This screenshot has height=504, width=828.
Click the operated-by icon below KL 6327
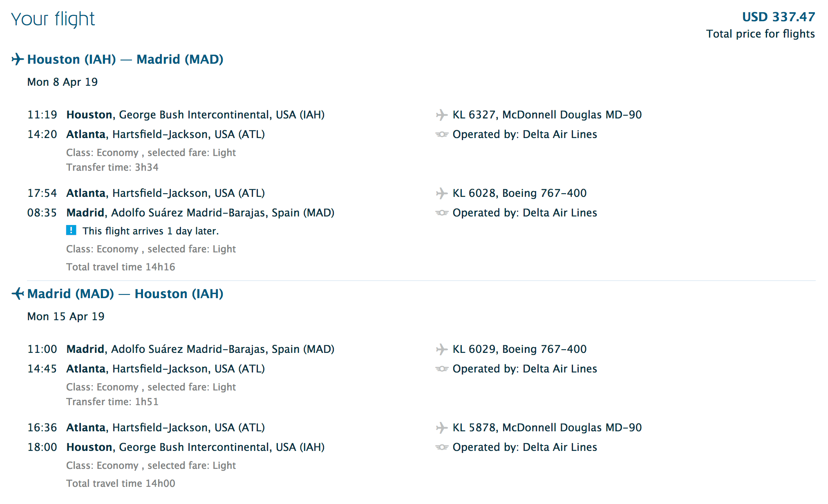(441, 134)
